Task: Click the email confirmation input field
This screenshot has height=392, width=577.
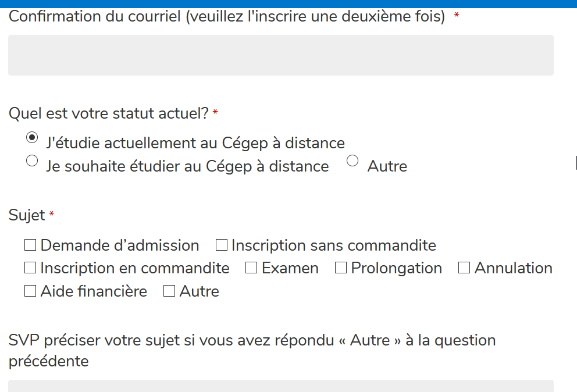Action: click(280, 55)
